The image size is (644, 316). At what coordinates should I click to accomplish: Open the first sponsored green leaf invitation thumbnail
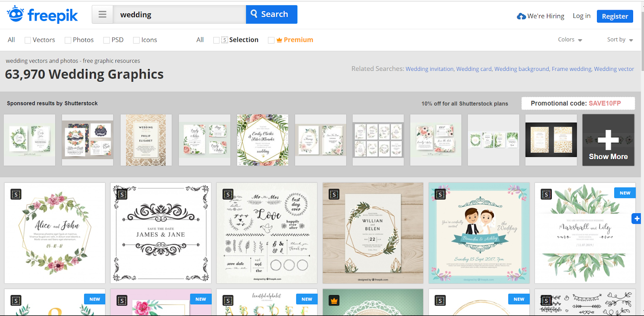[x=29, y=140]
